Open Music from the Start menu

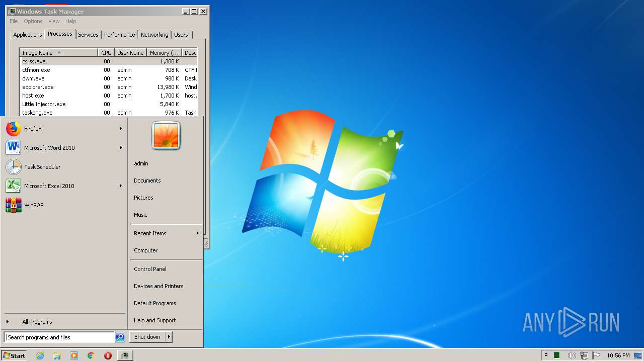click(x=140, y=215)
